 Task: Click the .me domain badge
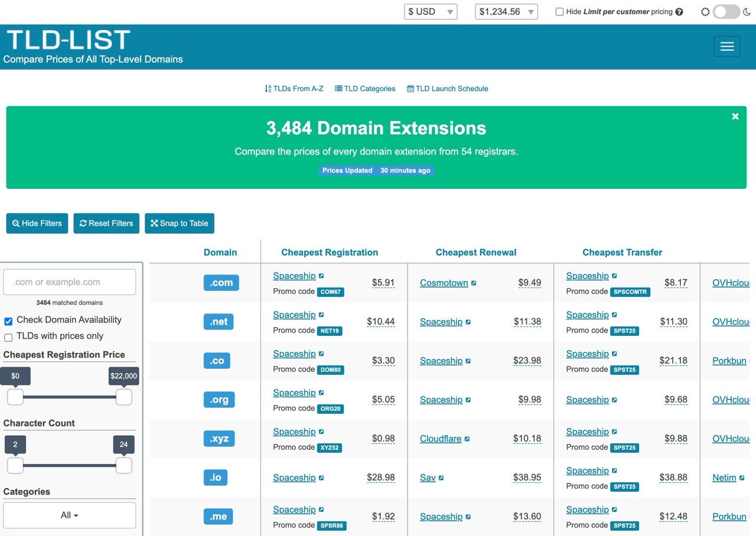[219, 517]
